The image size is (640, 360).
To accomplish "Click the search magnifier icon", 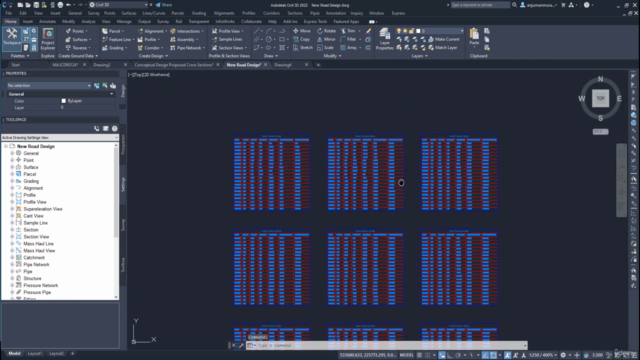I will tap(514, 5).
